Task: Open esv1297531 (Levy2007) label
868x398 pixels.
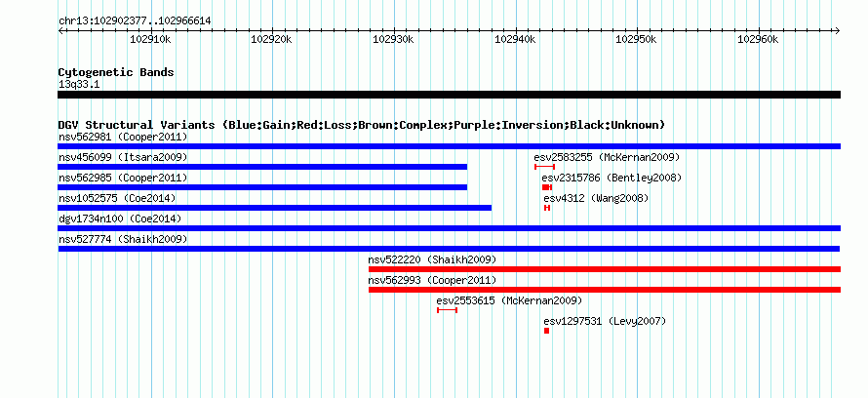Action: pos(605,321)
